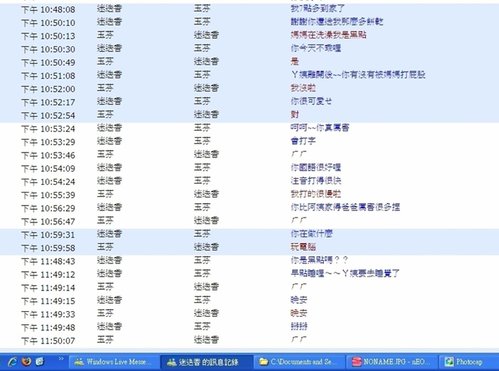499x371 pixels.
Task: Activate the 訊息記錄 message history taskbar button
Action: (x=206, y=362)
